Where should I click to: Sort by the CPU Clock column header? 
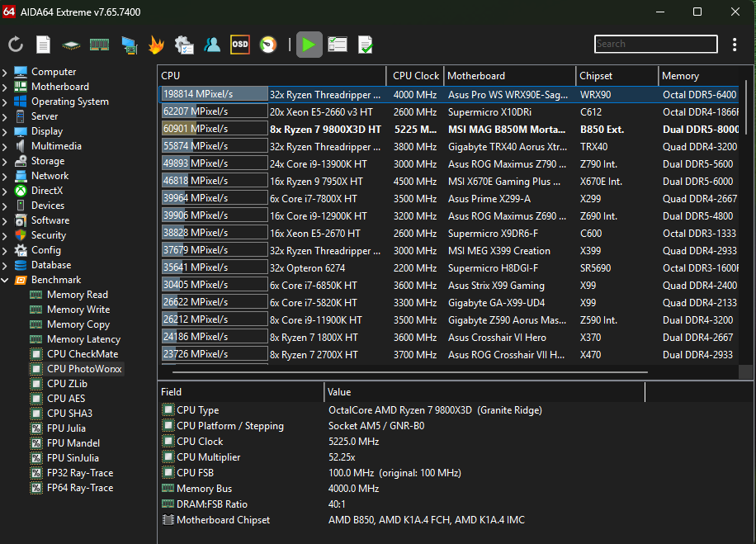tap(415, 76)
